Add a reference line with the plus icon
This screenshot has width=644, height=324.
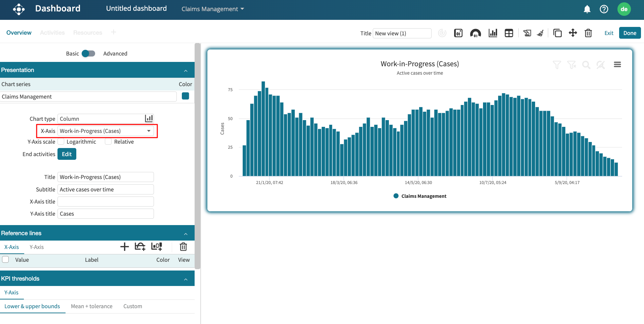pos(124,247)
